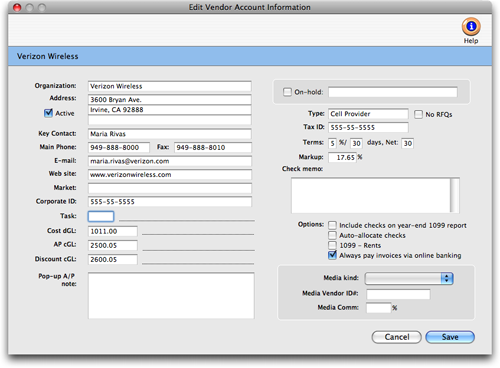Click the Cancel button
Screen dimensions: 500x368
(x=397, y=337)
